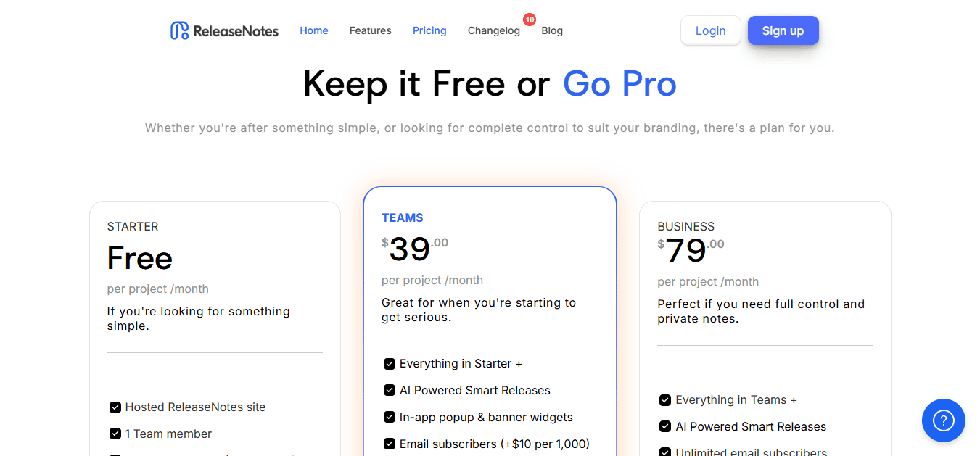
Task: Open the Changelog page
Action: click(x=494, y=30)
